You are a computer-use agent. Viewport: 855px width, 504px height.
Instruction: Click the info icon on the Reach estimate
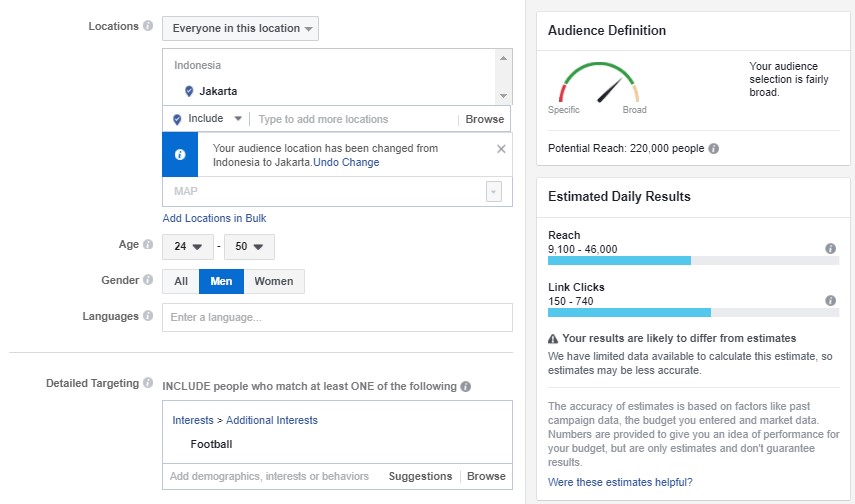(x=830, y=249)
